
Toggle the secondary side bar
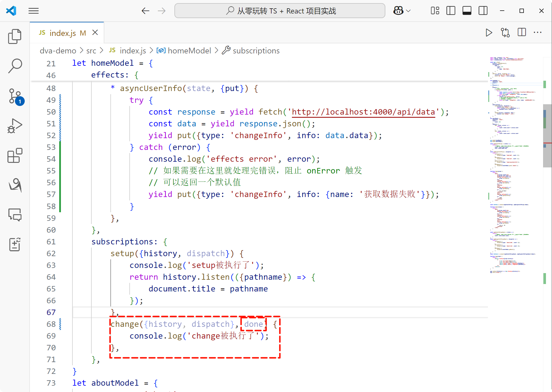(483, 11)
